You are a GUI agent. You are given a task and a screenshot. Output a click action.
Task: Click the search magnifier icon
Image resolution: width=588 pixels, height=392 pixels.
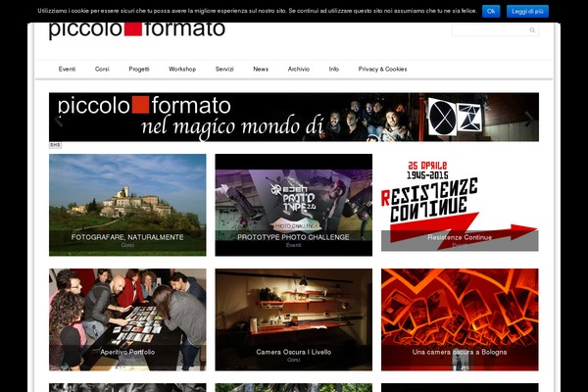(x=532, y=30)
